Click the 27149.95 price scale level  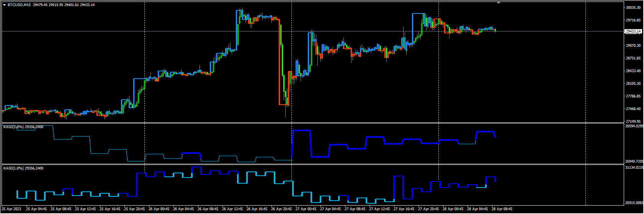click(633, 121)
